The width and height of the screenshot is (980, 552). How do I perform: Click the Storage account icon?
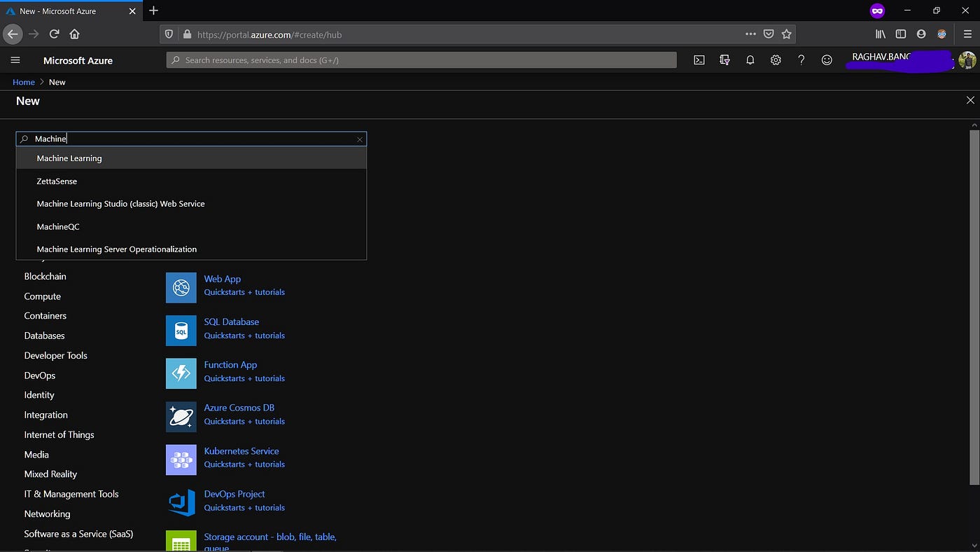181,541
